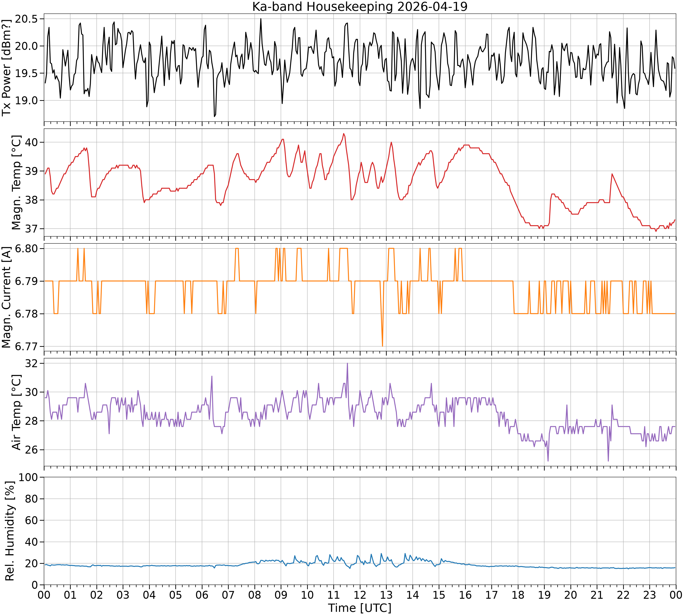Click the Air Temp [°C] axis label
This screenshot has height=616, width=684.
coord(16,412)
